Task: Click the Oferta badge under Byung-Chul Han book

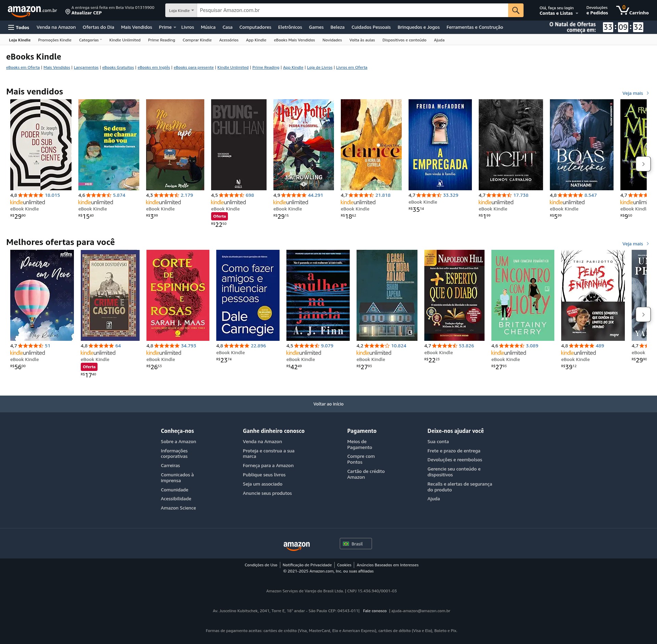Action: pyautogui.click(x=219, y=216)
